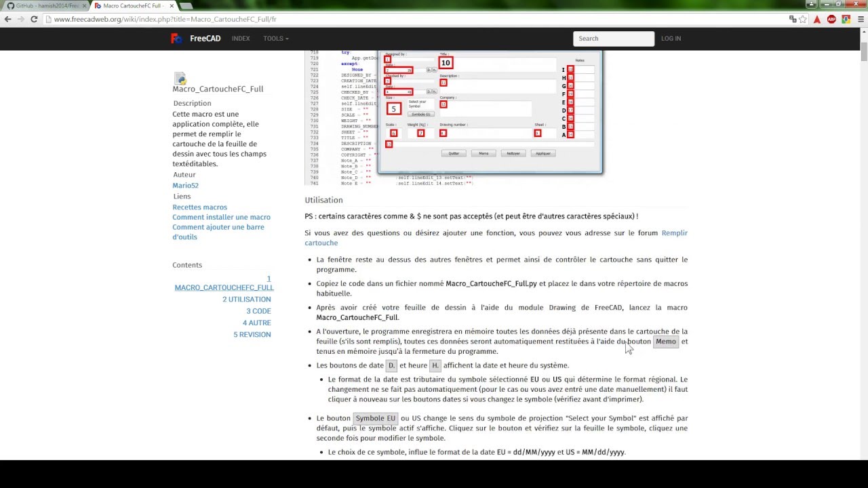This screenshot has height=488, width=868.
Task: Bookmark this page with the star icon
Action: [x=804, y=19]
